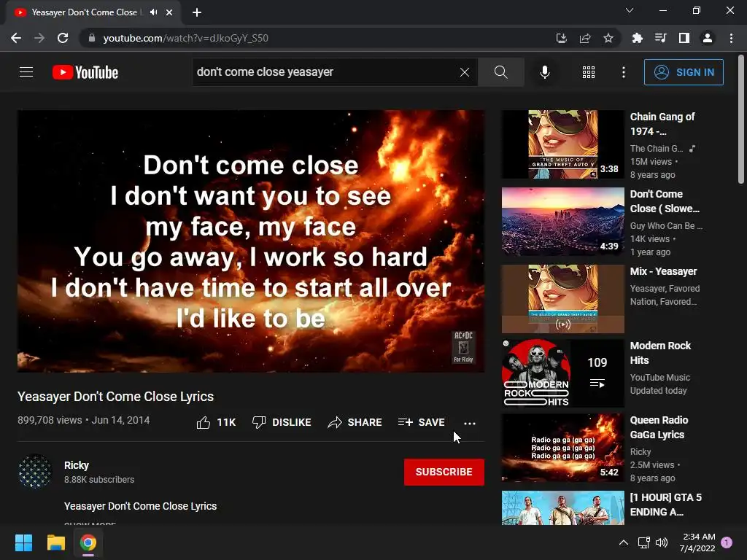Open Queen Radio GaGa Lyrics title
The height and width of the screenshot is (560, 747).
point(659,427)
